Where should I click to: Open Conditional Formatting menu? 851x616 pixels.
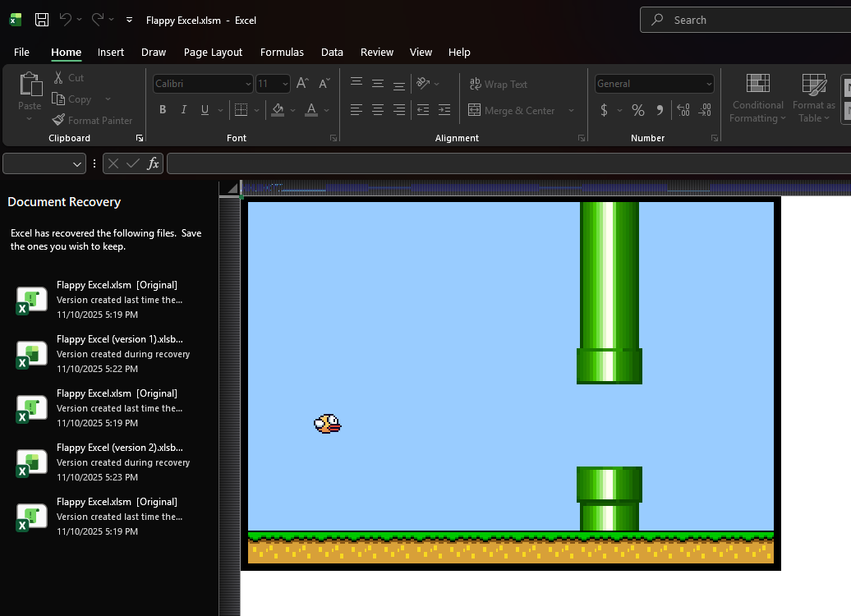point(757,99)
